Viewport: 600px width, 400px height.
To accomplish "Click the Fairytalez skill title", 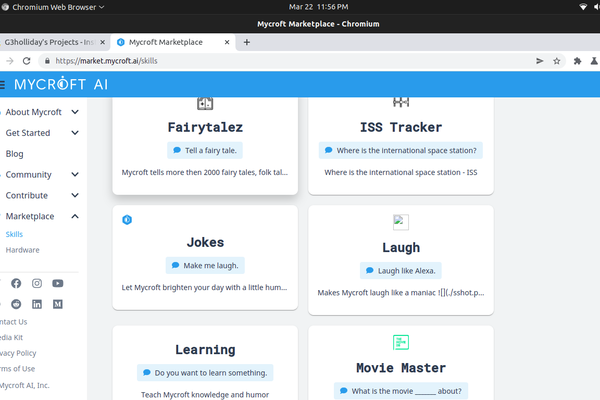I will (205, 127).
